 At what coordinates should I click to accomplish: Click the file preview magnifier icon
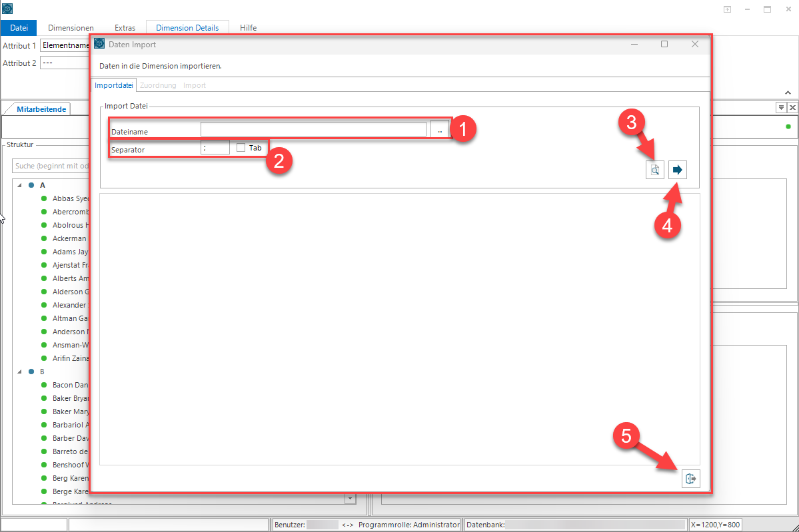655,170
